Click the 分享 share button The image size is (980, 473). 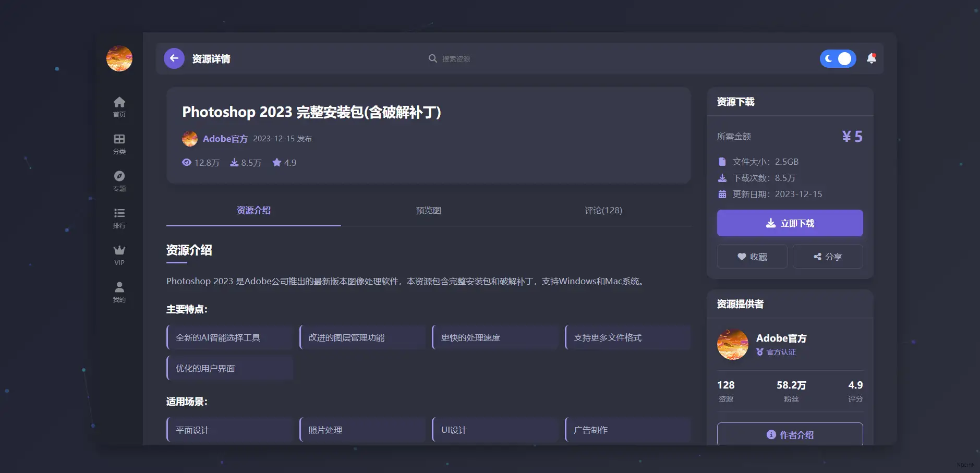click(827, 256)
